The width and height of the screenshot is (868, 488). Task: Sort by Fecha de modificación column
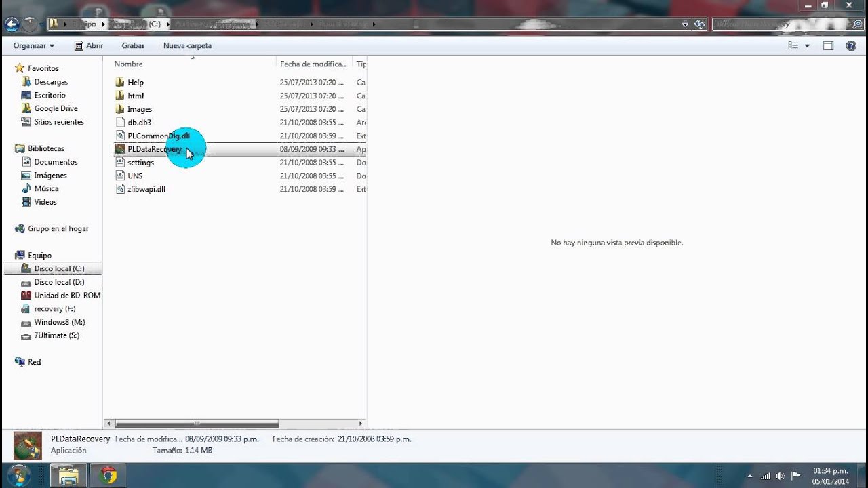pyautogui.click(x=315, y=64)
